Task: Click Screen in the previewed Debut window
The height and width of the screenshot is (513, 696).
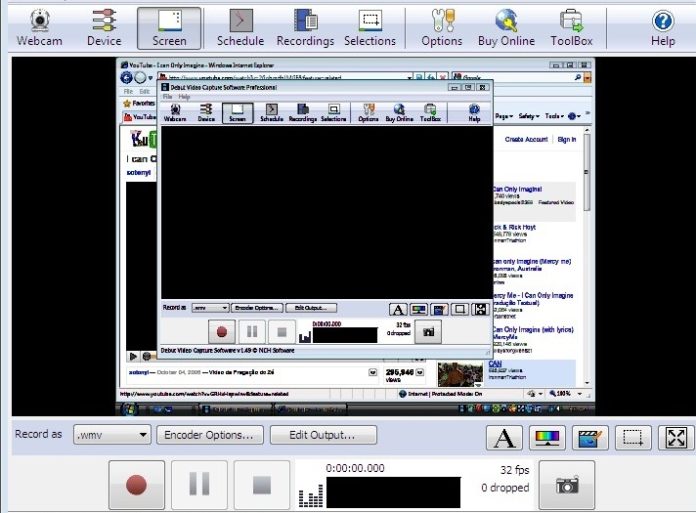Action: click(x=237, y=113)
